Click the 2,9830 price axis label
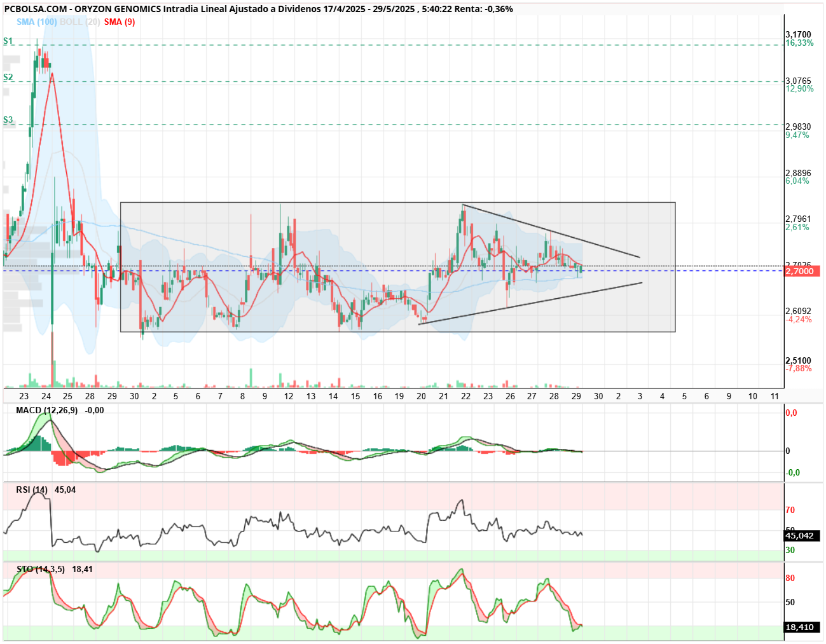The height and width of the screenshot is (644, 826). (799, 127)
